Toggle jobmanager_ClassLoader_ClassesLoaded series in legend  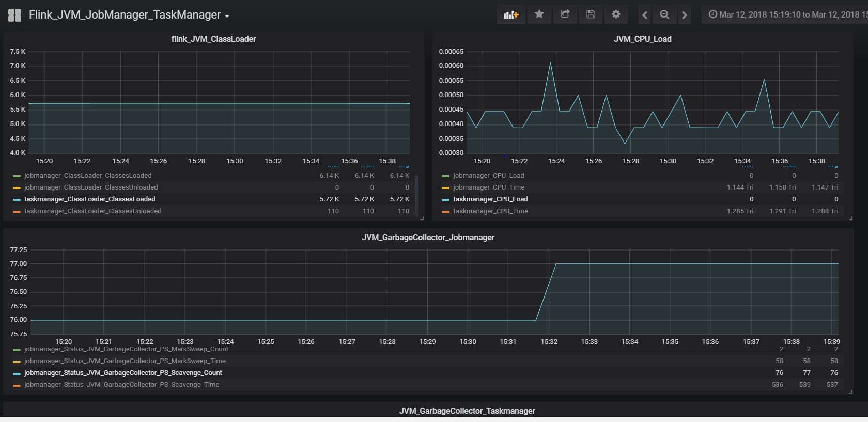click(88, 176)
